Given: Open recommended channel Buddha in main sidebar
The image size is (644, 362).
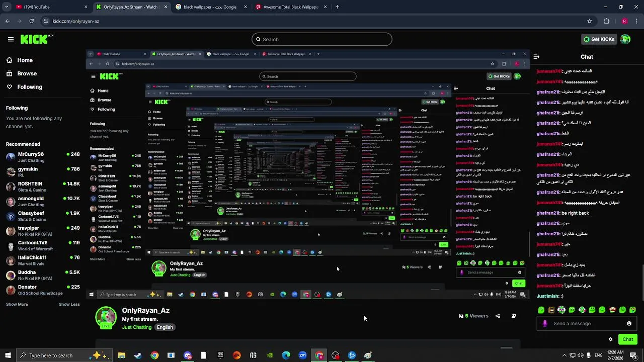Looking at the screenshot, I should (42, 275).
